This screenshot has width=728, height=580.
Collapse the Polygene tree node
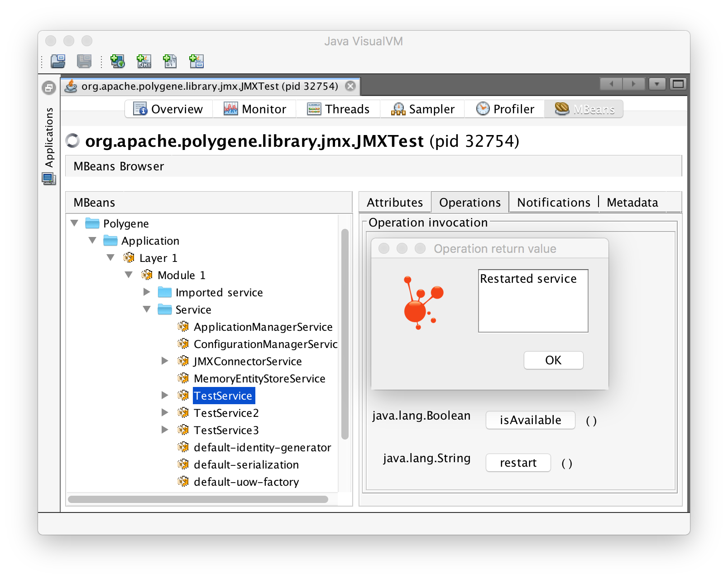tap(75, 223)
